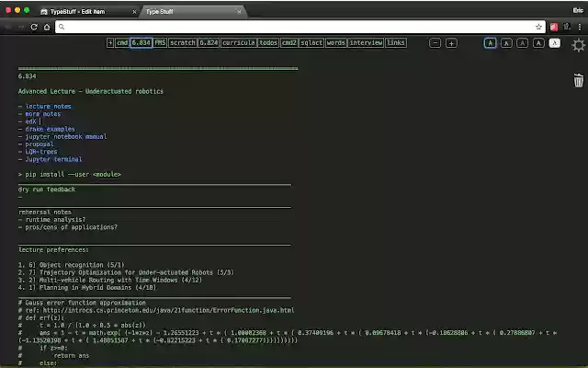This screenshot has height=368, width=588.
Task: Open the links note tab
Action: (396, 43)
